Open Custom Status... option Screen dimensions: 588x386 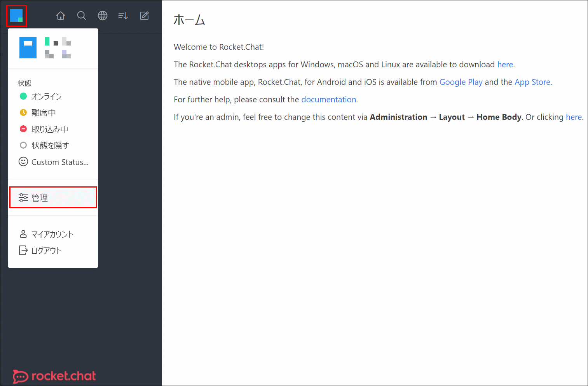coord(53,162)
